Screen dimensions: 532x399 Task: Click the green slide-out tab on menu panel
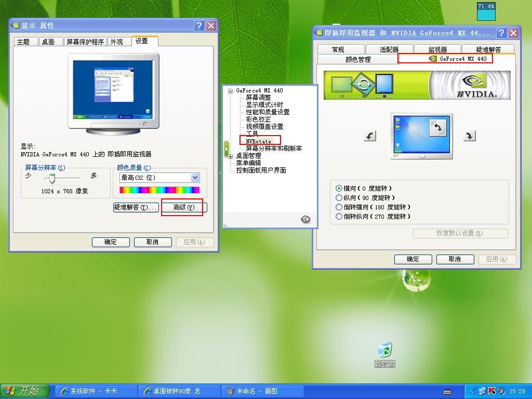(227, 149)
